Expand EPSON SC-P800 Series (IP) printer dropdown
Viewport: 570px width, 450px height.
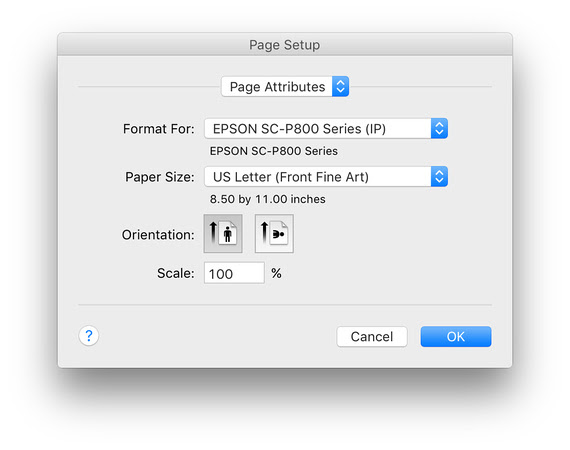(x=326, y=128)
